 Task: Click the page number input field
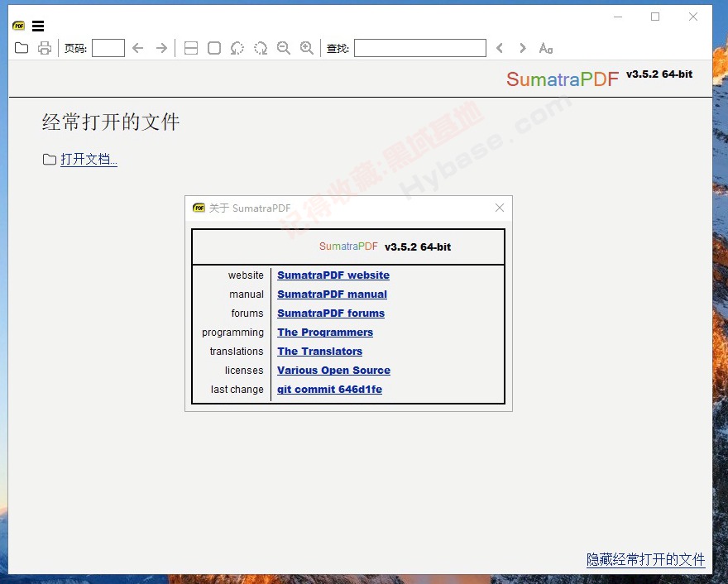[x=108, y=48]
